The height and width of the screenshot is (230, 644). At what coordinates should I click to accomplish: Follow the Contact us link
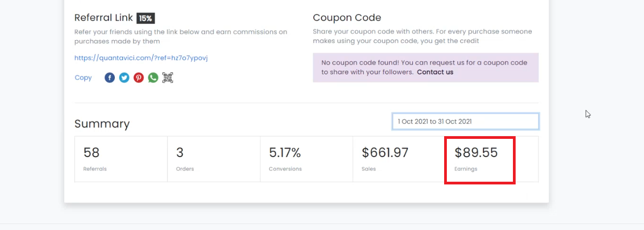[x=435, y=72]
